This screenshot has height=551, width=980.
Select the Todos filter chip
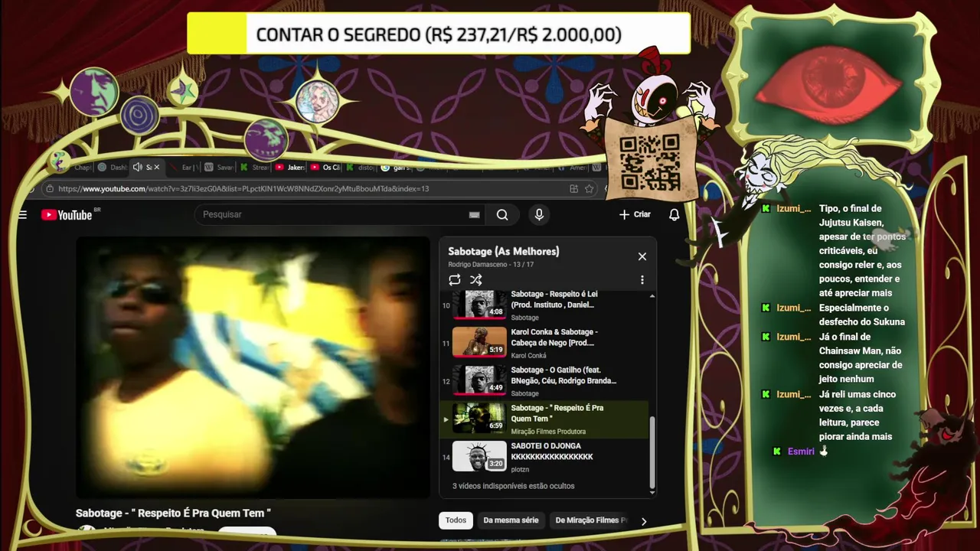pos(456,520)
